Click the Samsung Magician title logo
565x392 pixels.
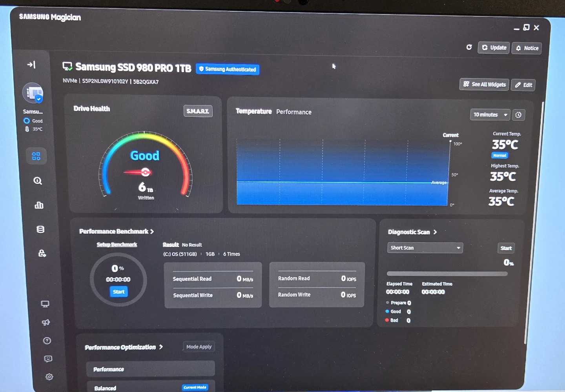pyautogui.click(x=50, y=17)
